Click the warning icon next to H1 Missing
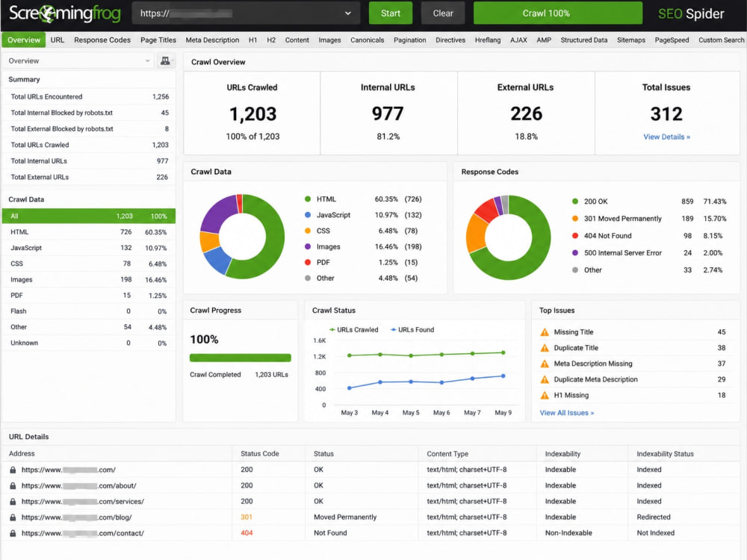 (x=545, y=395)
